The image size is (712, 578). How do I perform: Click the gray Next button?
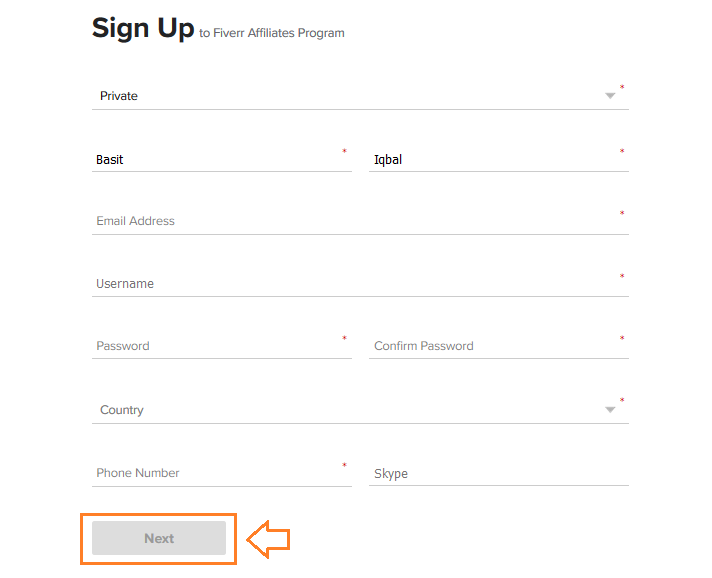[x=159, y=538]
